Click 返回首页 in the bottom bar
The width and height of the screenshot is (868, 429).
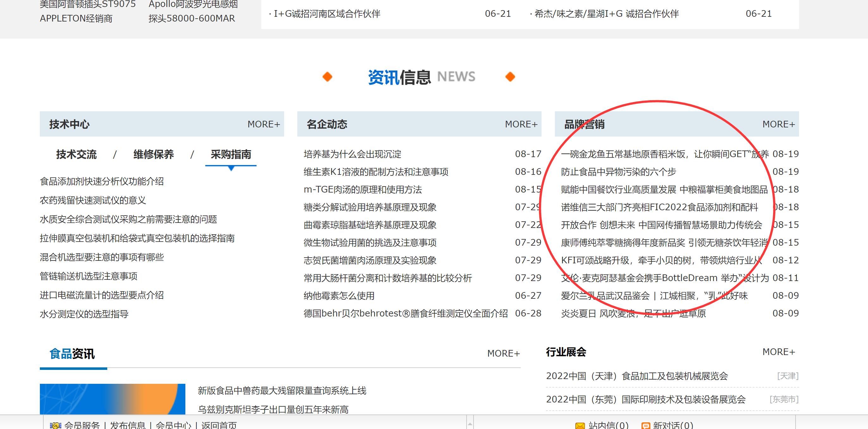219,426
